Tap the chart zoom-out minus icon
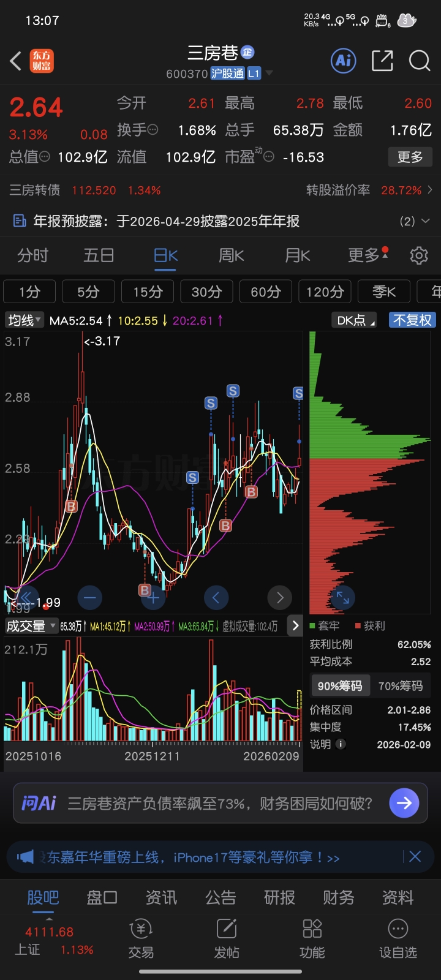 (x=90, y=597)
